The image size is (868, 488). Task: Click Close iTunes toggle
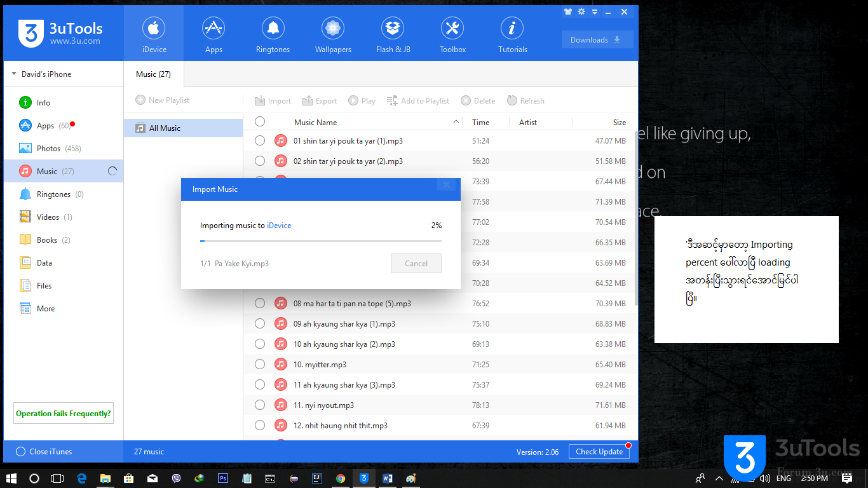pyautogui.click(x=44, y=452)
